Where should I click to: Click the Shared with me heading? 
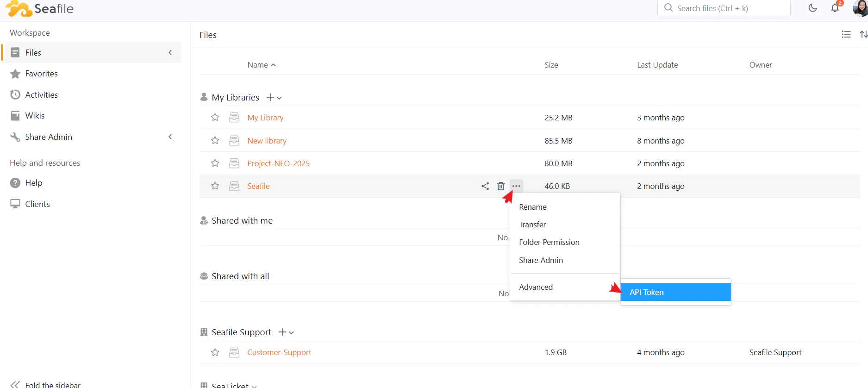pos(242,221)
